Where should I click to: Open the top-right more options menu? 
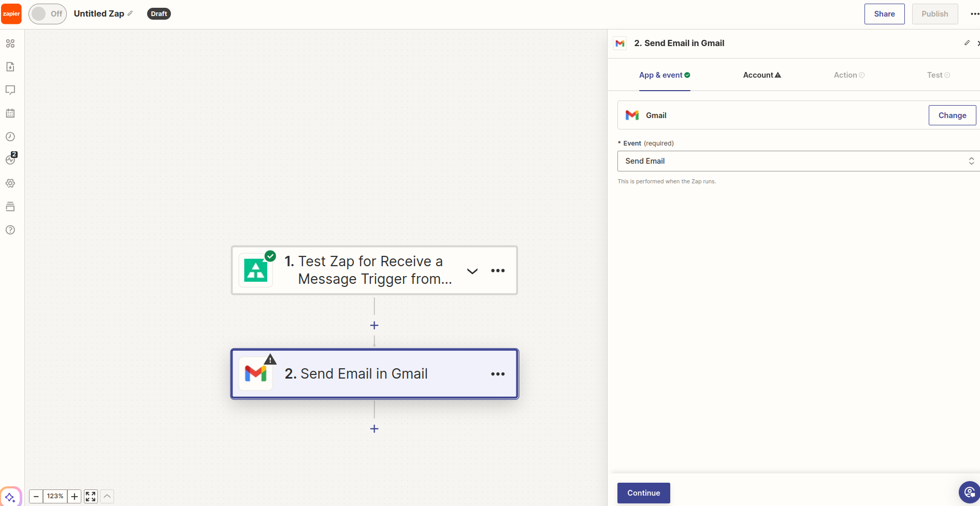[x=974, y=14]
